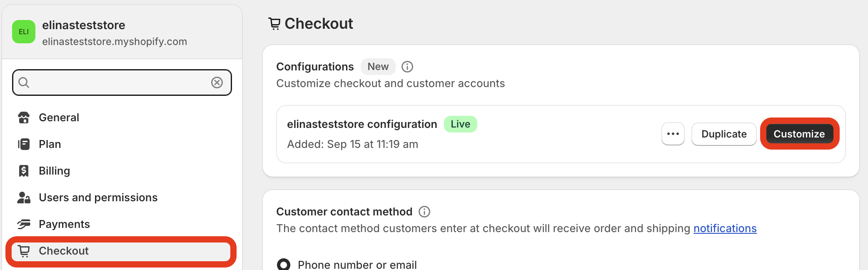868x270 pixels.
Task: Clear the search field with X icon
Action: (217, 82)
